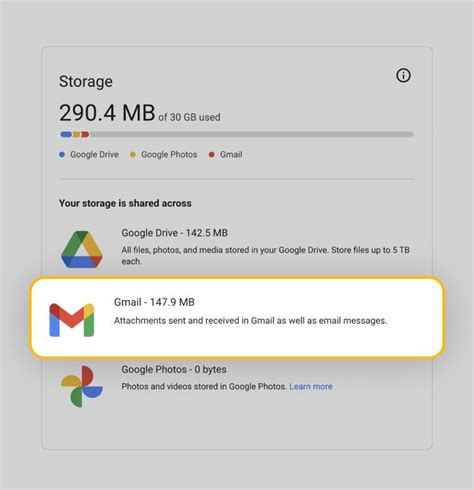The image size is (474, 490).
Task: Click the Google Photos legend label
Action: [169, 155]
